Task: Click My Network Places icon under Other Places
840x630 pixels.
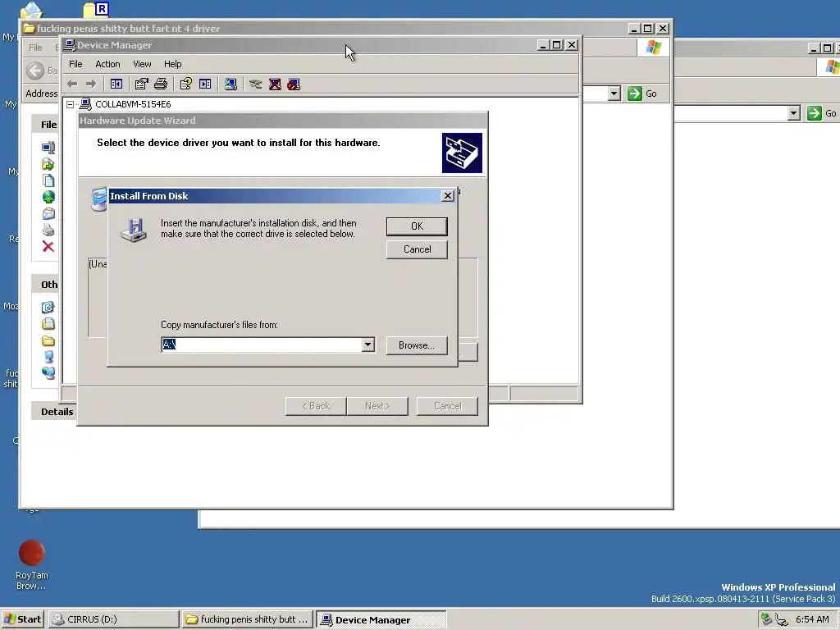Action: tap(48, 373)
